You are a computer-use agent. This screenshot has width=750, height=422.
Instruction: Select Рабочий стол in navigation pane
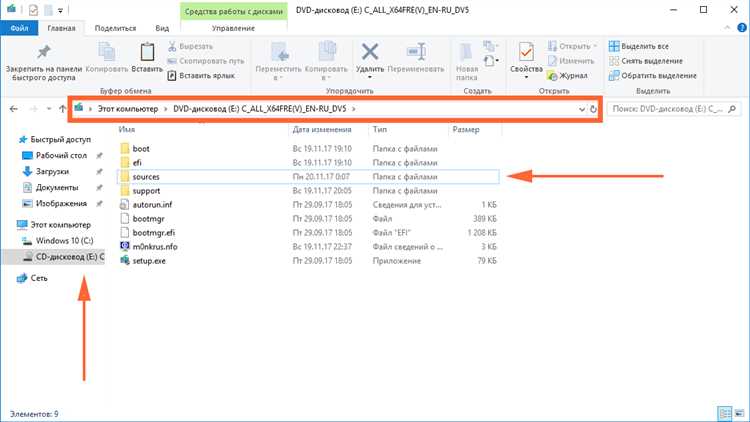coord(61,155)
